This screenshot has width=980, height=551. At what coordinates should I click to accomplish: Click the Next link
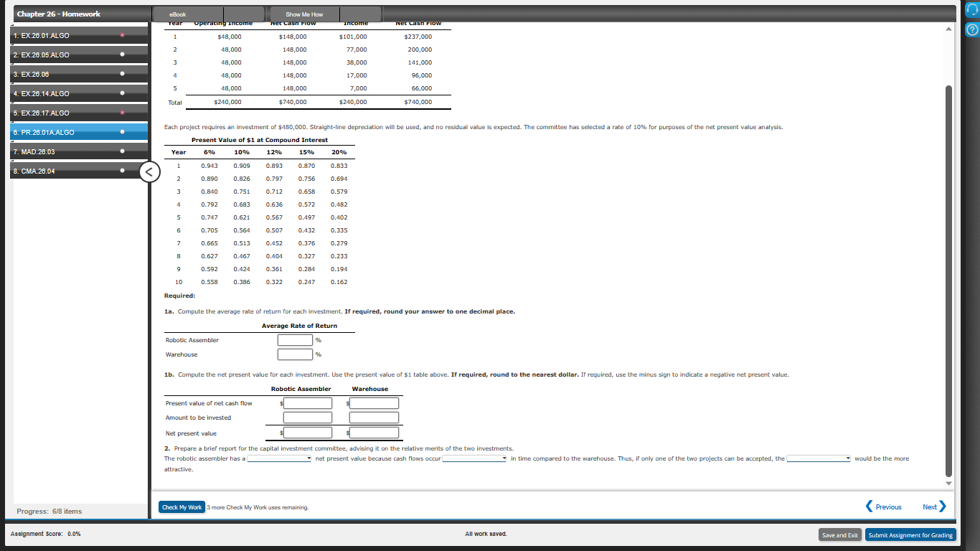click(x=929, y=507)
